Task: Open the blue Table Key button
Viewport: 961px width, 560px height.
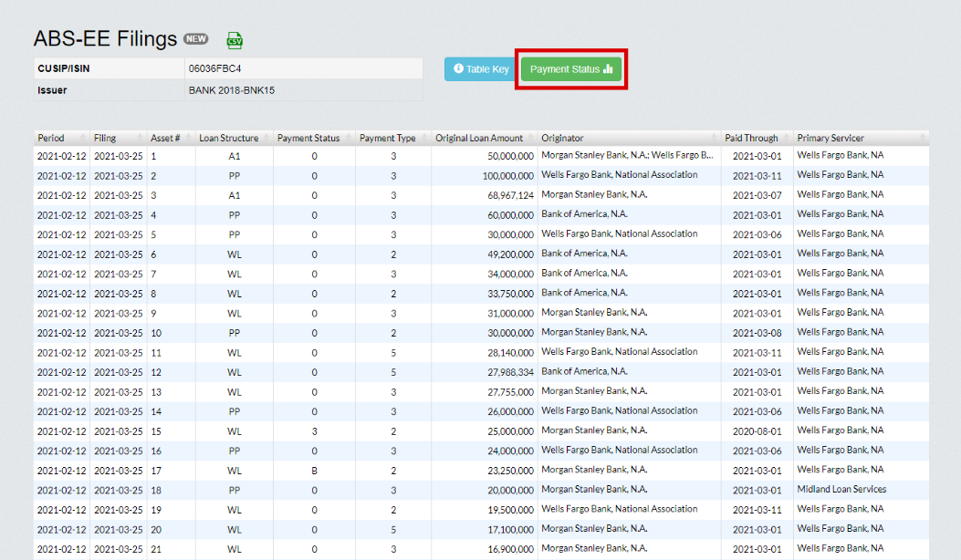Action: [481, 69]
